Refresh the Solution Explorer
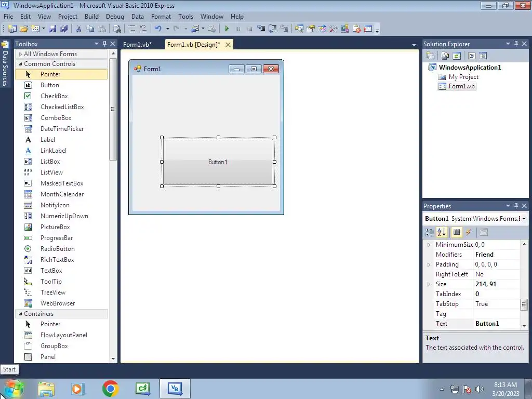Viewport: 532px width, 399px height. coord(457,56)
